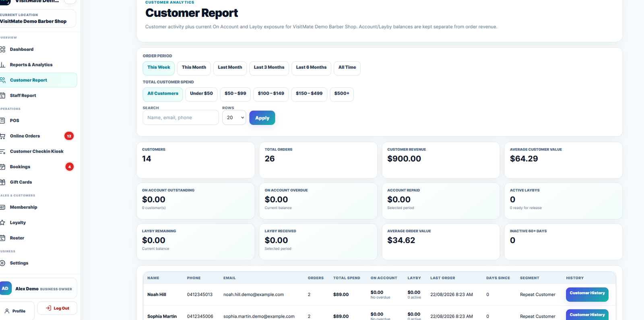Show All Time order period
This screenshot has width=644, height=320.
click(x=347, y=68)
